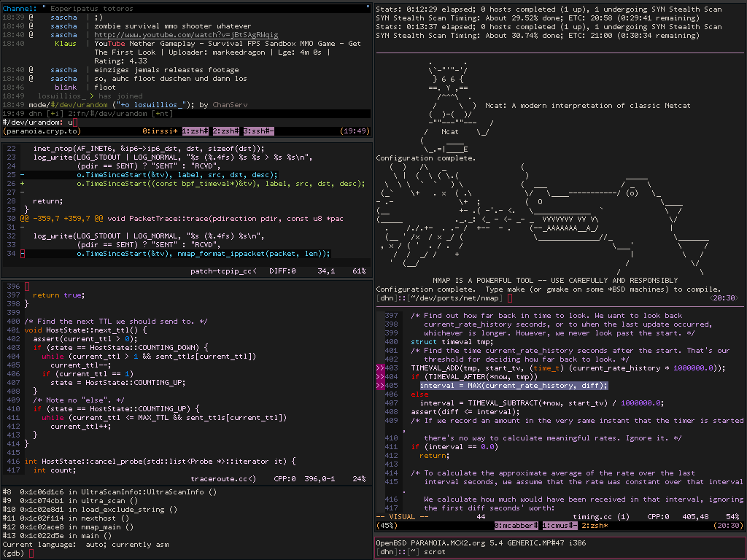Click 'if (interval == 0.0)' on line 411
Viewport: 747px width, 560px height.
(454, 447)
